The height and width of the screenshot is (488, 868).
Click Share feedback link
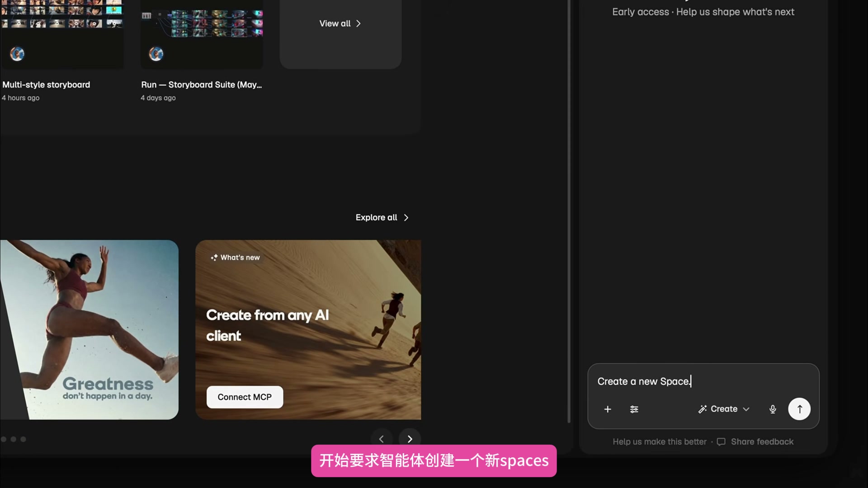click(x=755, y=441)
